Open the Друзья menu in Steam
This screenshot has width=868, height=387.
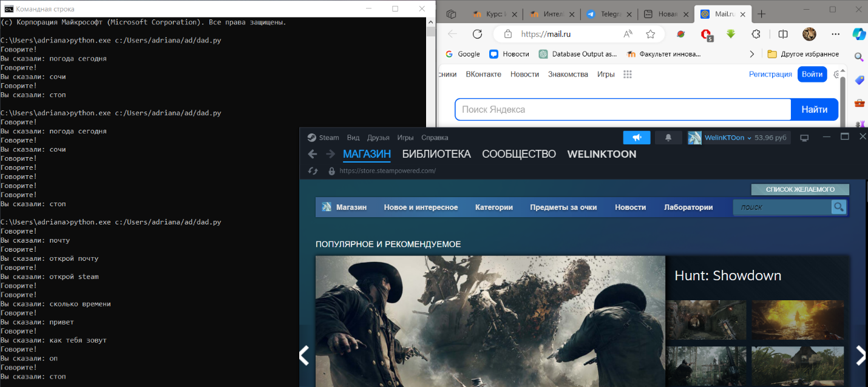[x=378, y=138]
